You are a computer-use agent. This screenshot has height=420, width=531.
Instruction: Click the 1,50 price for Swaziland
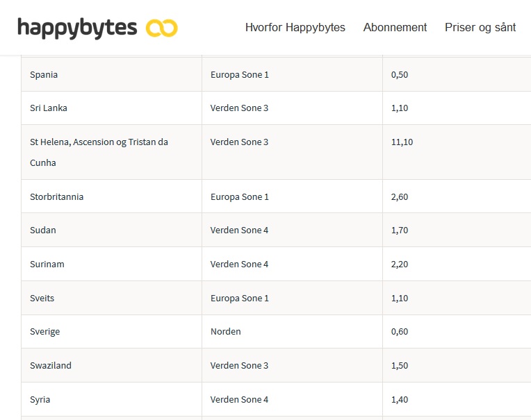(x=400, y=366)
